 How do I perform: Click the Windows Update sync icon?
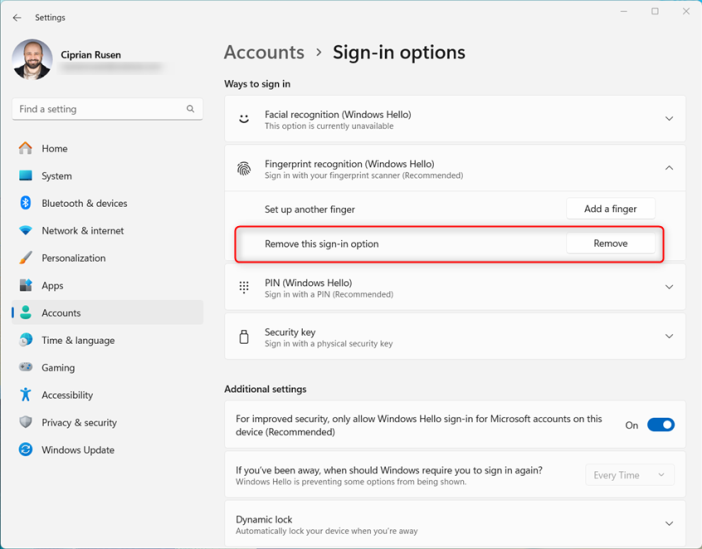pos(26,449)
